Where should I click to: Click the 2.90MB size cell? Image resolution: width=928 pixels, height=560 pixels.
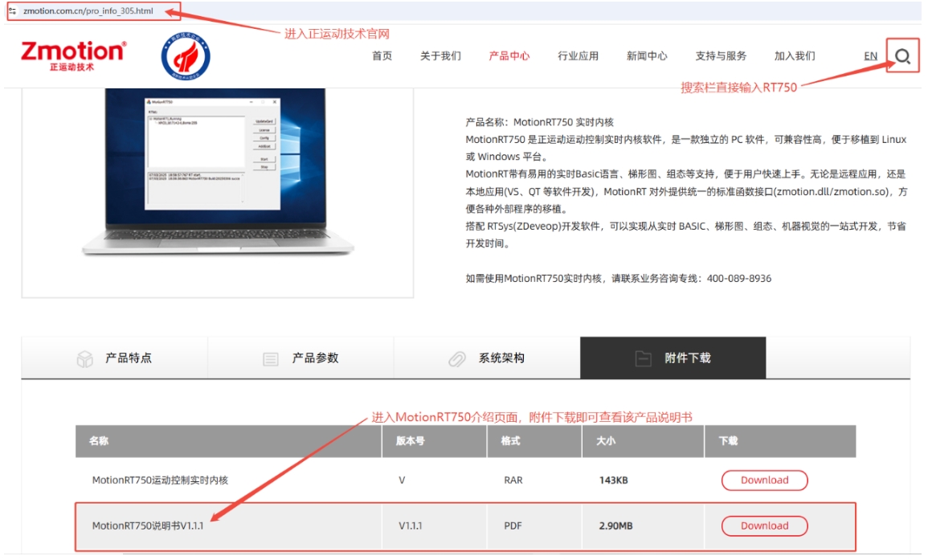tap(615, 525)
